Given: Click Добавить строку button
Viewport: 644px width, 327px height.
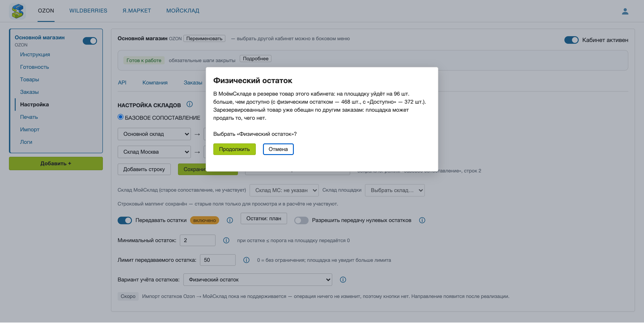Looking at the screenshot, I should pos(144,169).
